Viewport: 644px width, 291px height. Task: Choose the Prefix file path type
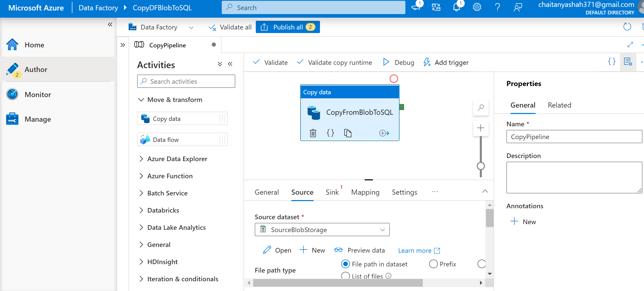433,264
